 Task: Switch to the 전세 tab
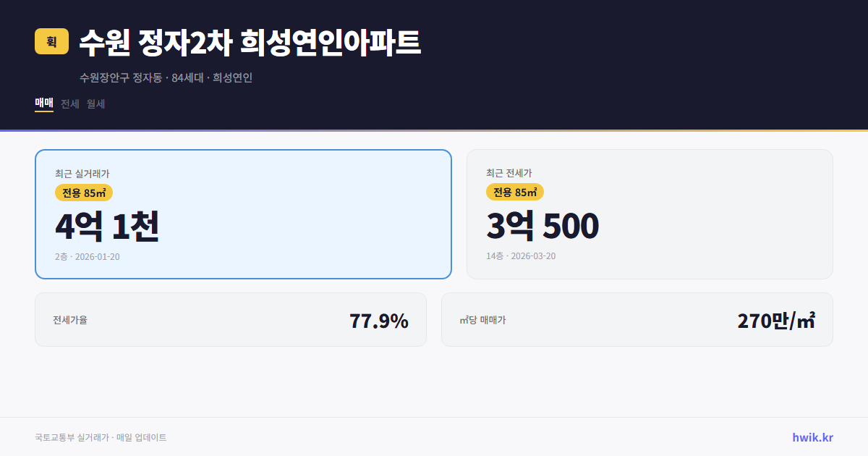[69, 104]
